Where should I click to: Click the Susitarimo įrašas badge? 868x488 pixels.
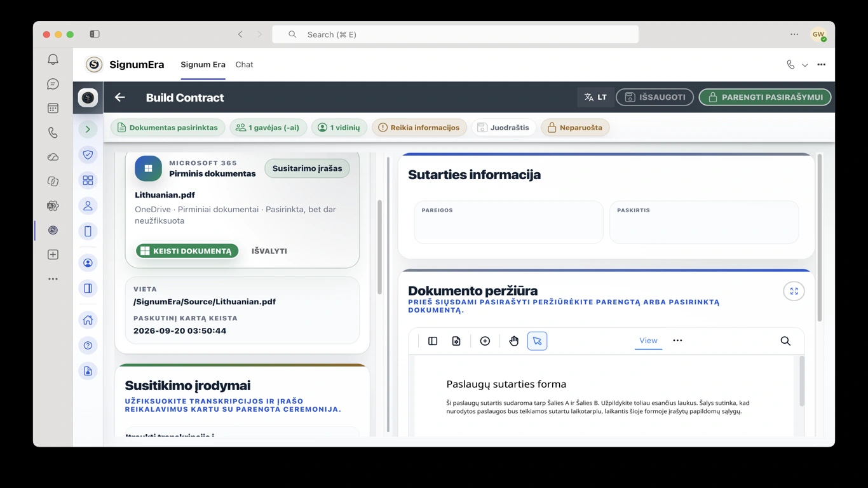click(x=307, y=168)
